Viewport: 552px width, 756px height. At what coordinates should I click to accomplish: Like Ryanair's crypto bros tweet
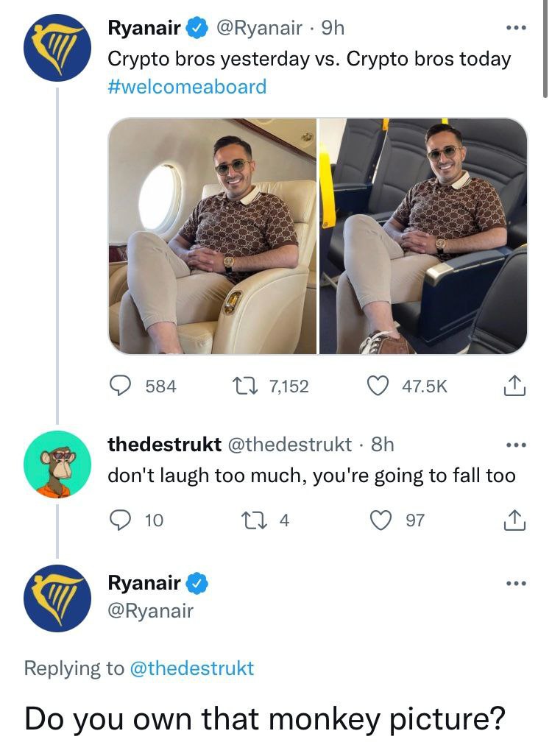click(378, 385)
